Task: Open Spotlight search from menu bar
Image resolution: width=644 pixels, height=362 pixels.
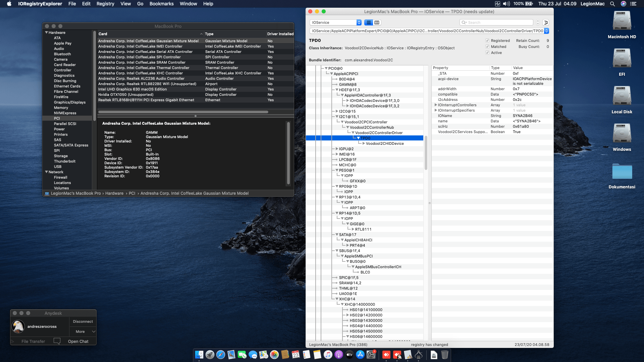Action: coord(613,4)
